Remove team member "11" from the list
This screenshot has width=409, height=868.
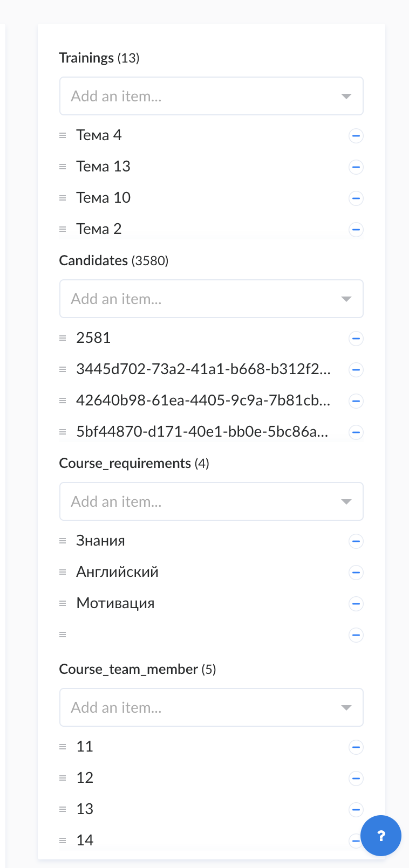(356, 747)
